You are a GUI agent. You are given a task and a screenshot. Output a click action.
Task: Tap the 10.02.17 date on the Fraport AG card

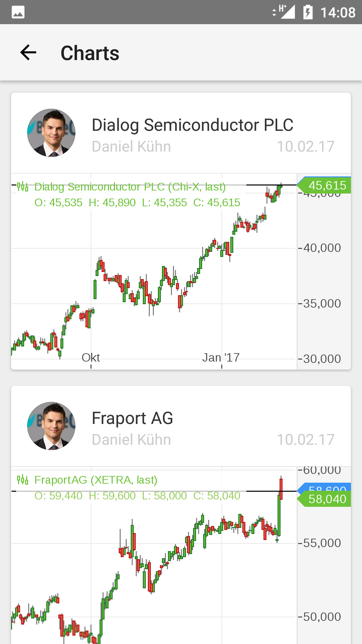306,440
